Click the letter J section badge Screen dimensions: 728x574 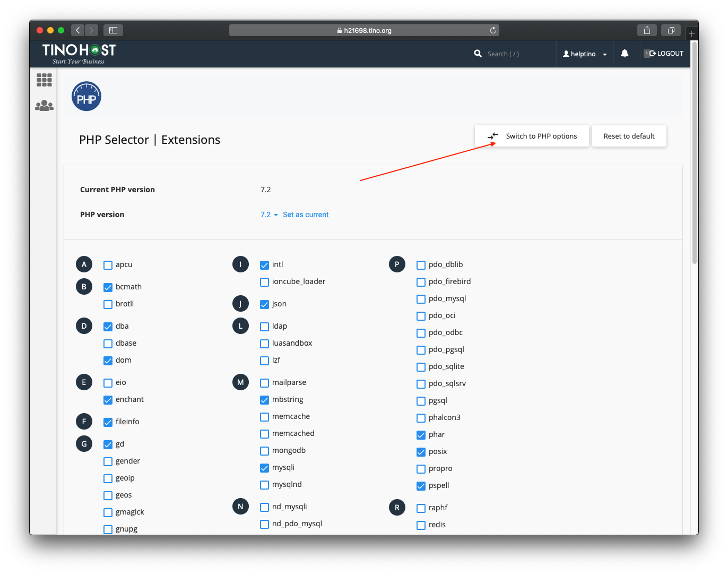[240, 304]
